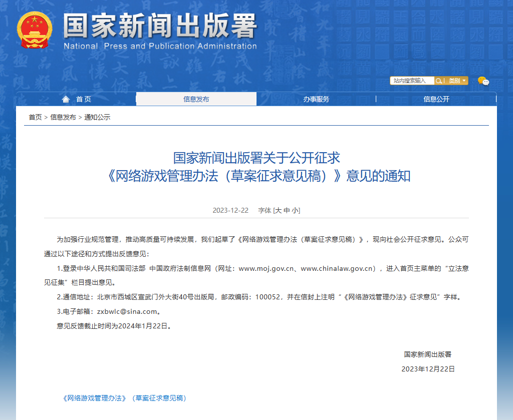Click the 2023年12月22日 signature date
The height and width of the screenshot is (420, 513).
pyautogui.click(x=428, y=369)
